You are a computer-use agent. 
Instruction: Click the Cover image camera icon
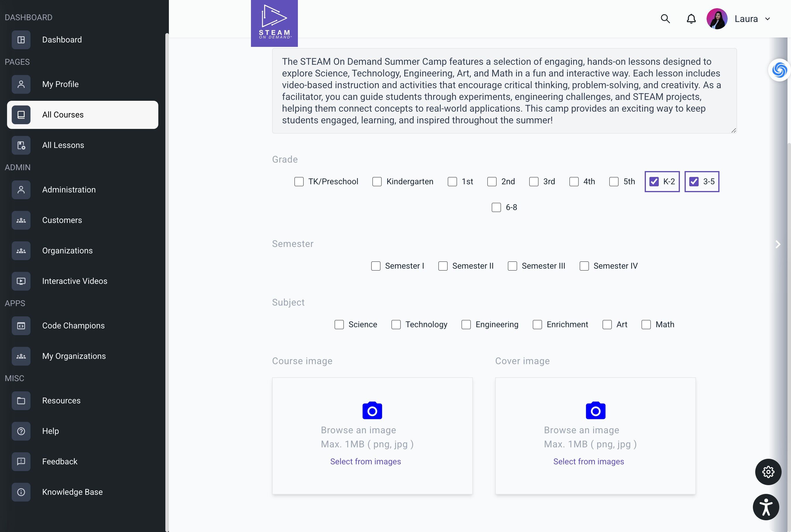(595, 410)
